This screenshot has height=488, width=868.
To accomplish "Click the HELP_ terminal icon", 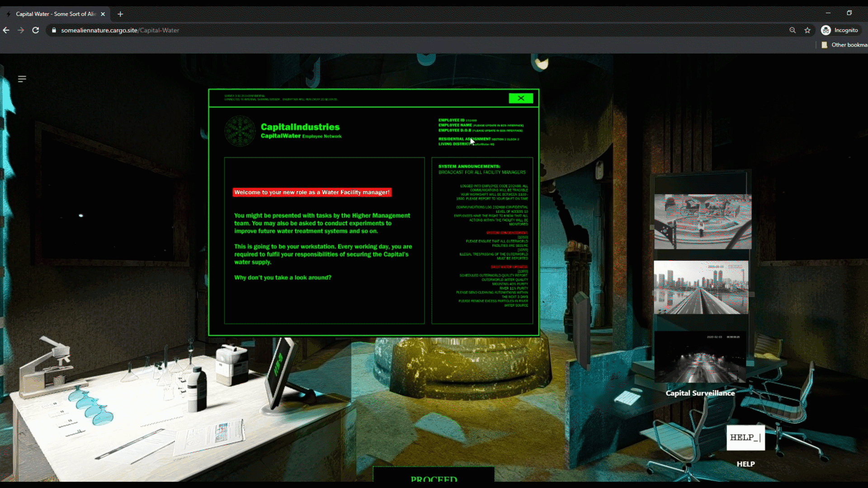I will pyautogui.click(x=745, y=437).
